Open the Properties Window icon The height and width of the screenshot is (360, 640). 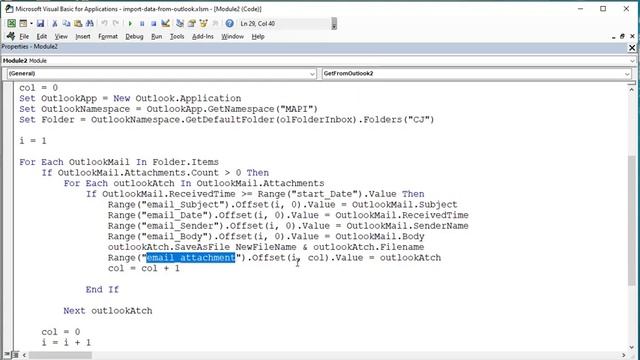191,24
